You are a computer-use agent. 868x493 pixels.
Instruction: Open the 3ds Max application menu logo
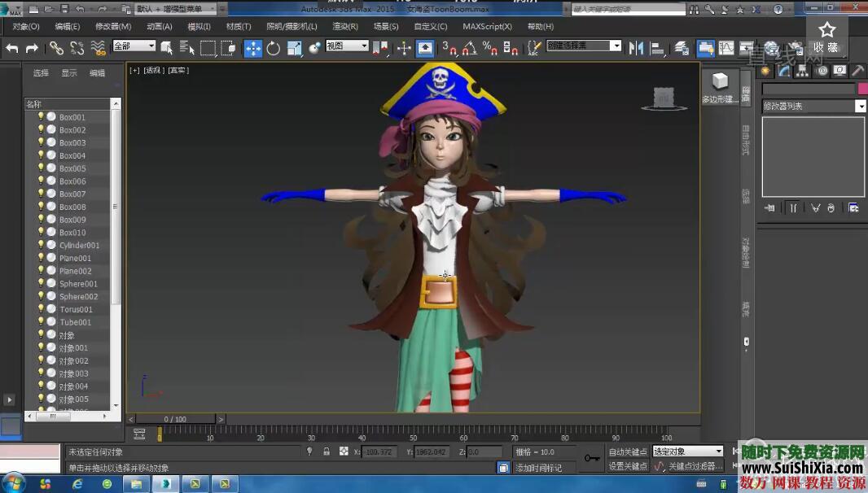click(x=10, y=10)
